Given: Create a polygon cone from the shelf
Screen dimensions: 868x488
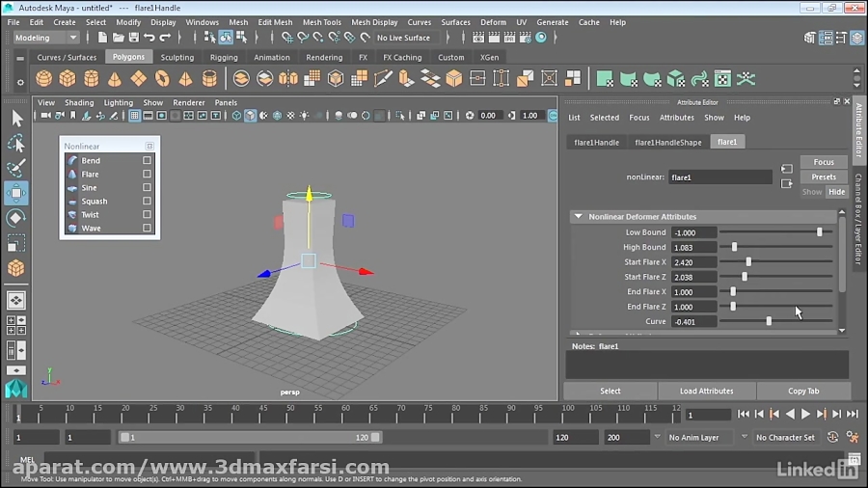Looking at the screenshot, I should 115,78.
